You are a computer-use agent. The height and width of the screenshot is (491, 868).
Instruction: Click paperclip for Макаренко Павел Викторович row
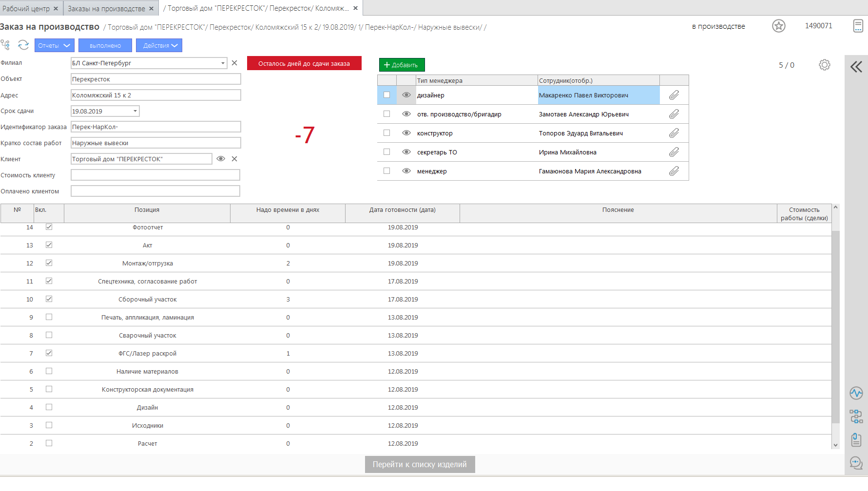[x=674, y=95]
